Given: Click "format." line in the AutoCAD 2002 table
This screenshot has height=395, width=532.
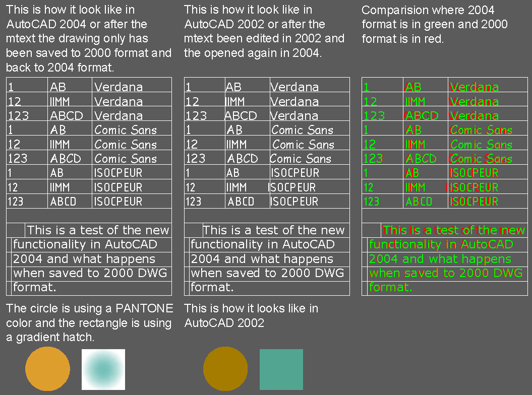Looking at the screenshot, I should point(212,287).
